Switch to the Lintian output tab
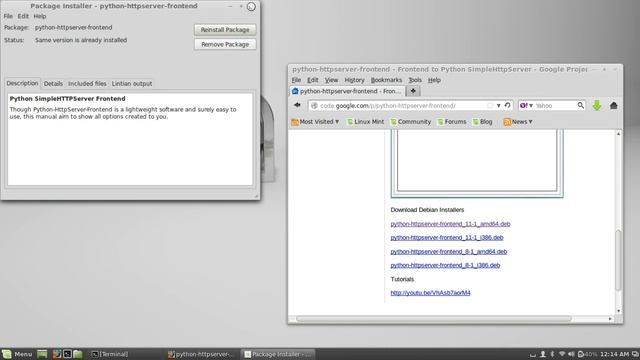This screenshot has width=640, height=360. (131, 84)
